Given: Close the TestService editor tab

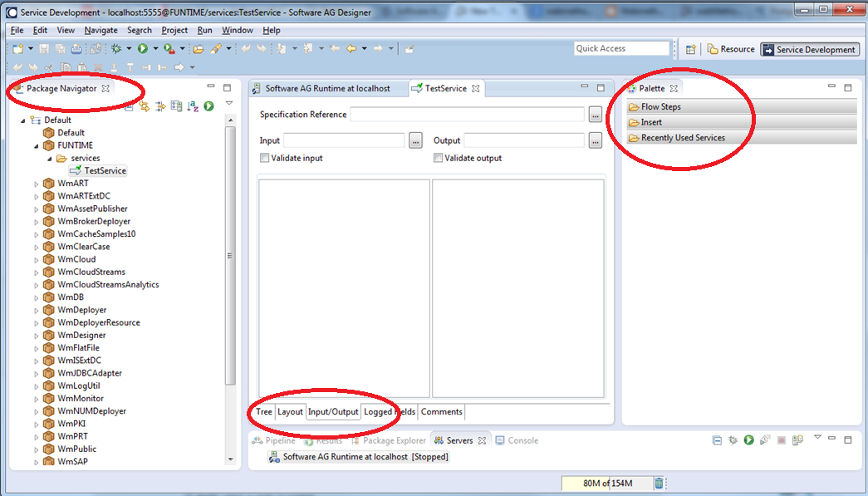Looking at the screenshot, I should coord(475,89).
